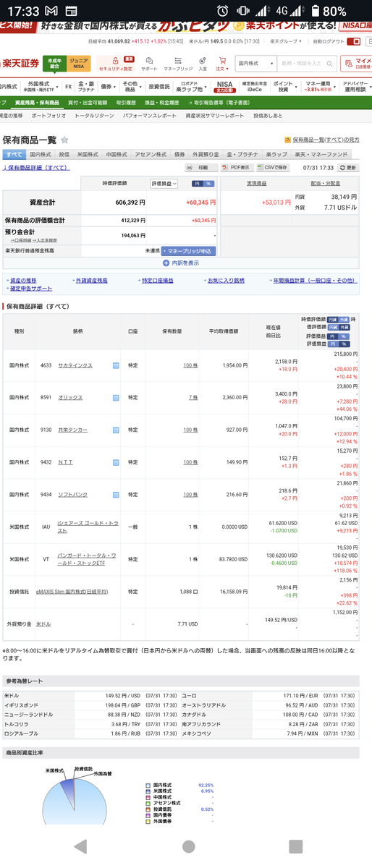Image resolution: width=372 pixels, height=868 pixels.
Task: Open 金・銀プラチナ navigation menu
Action: click(x=86, y=86)
